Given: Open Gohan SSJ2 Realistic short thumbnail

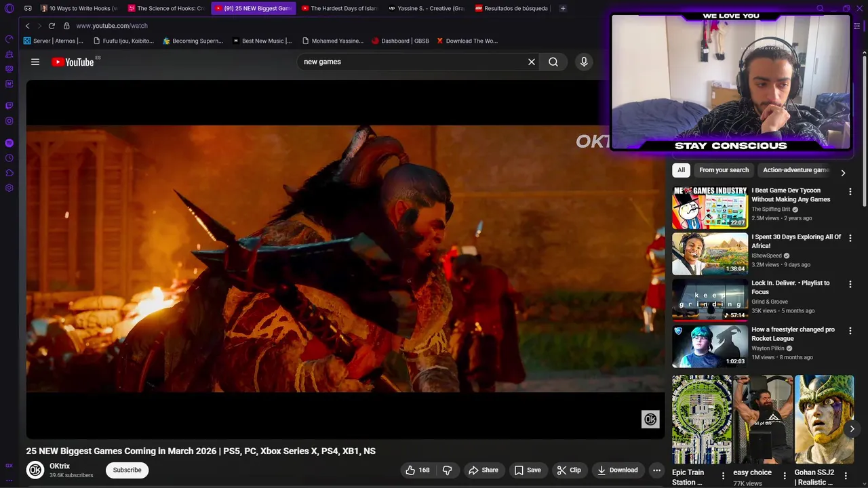Looking at the screenshot, I should point(824,419).
